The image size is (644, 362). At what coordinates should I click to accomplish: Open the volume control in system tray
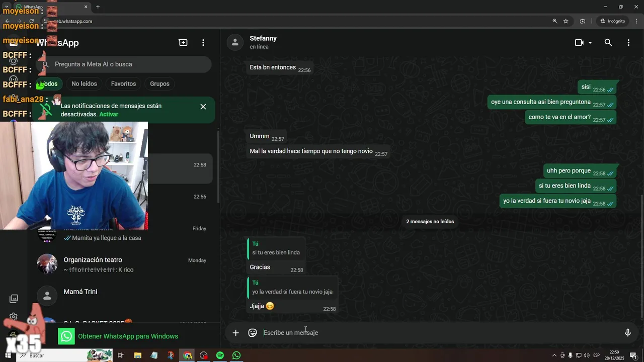[x=586, y=355]
